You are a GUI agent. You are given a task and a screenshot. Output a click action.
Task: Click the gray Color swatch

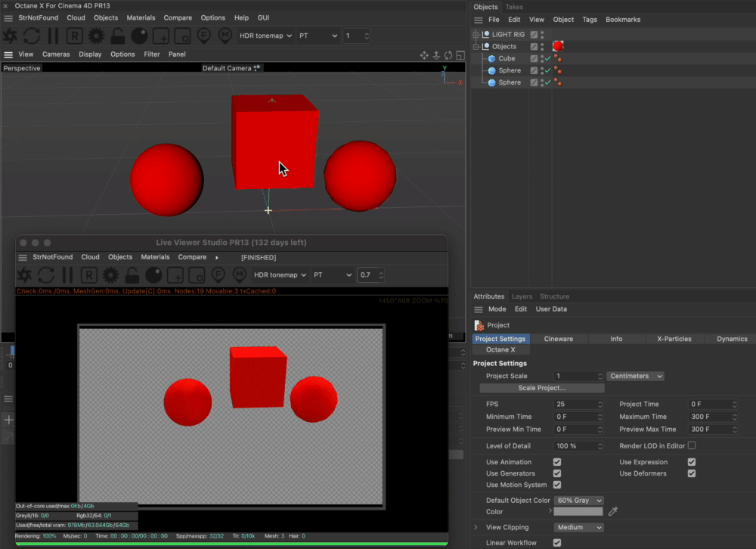pos(578,512)
